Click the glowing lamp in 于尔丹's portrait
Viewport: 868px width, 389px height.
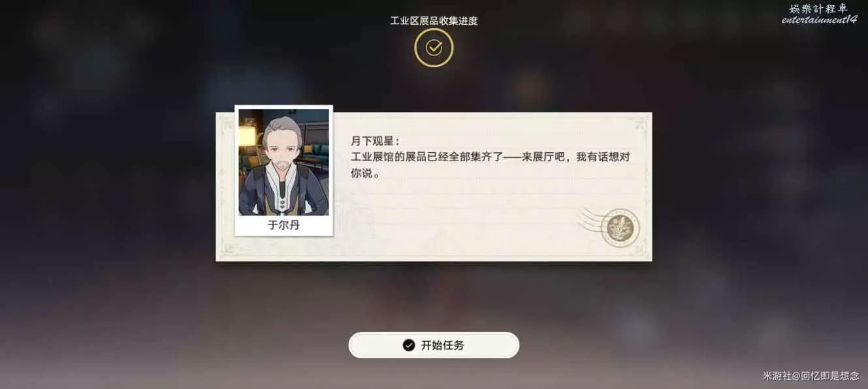pos(246,136)
